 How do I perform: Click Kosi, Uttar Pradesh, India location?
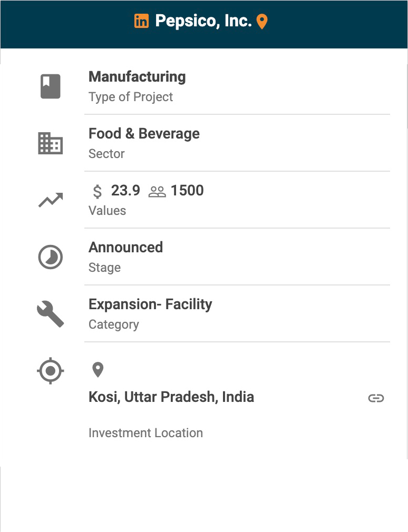pos(171,397)
